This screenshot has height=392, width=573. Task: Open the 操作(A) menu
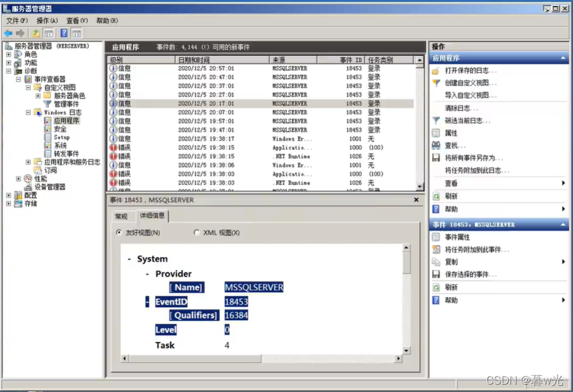[47, 20]
